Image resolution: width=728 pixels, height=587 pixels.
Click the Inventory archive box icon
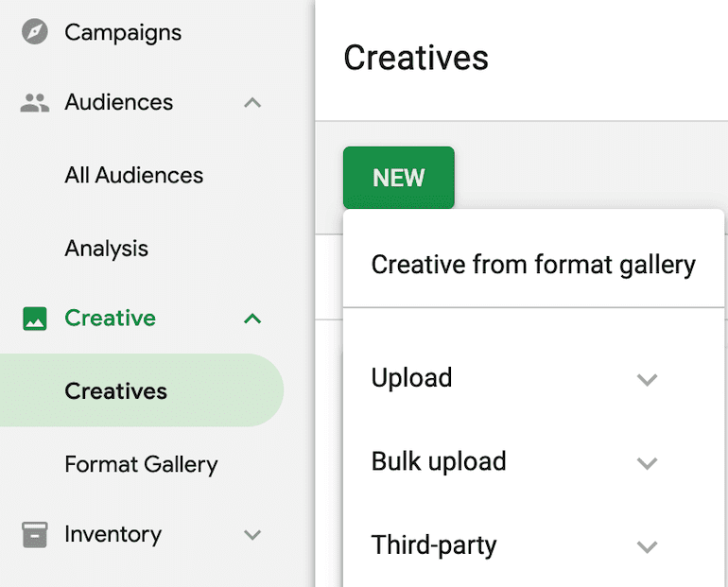coord(35,535)
